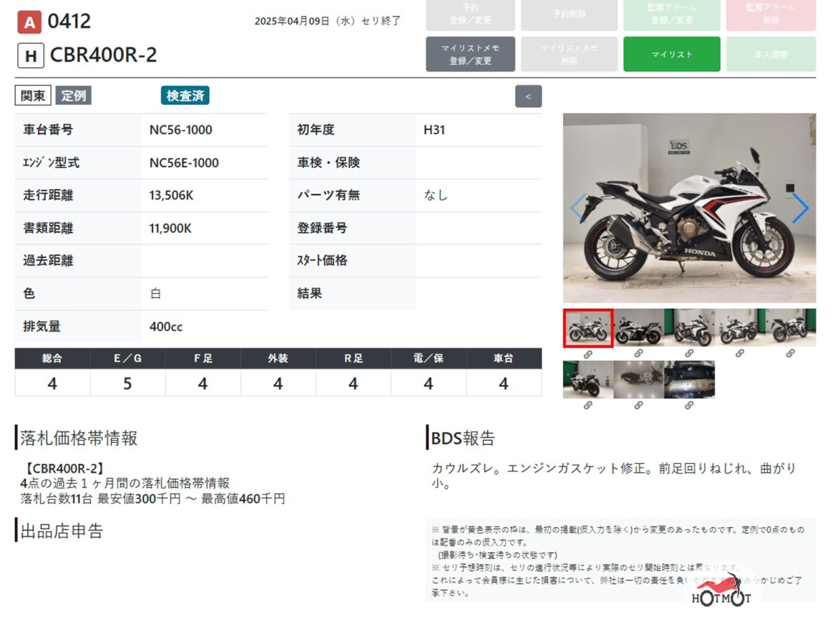The height and width of the screenshot is (634, 840).
Task: Click link icon under sixth thumbnail, second row
Action: (x=588, y=405)
